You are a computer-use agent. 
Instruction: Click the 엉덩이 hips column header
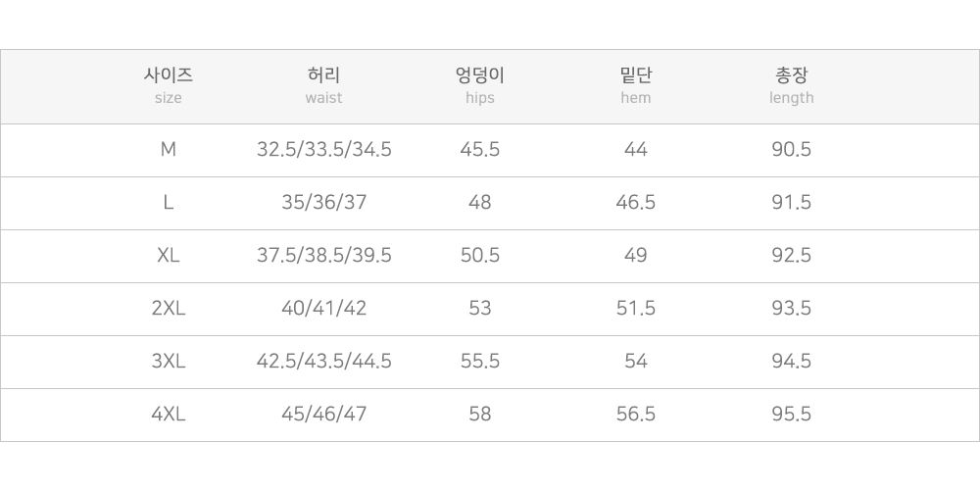click(479, 85)
